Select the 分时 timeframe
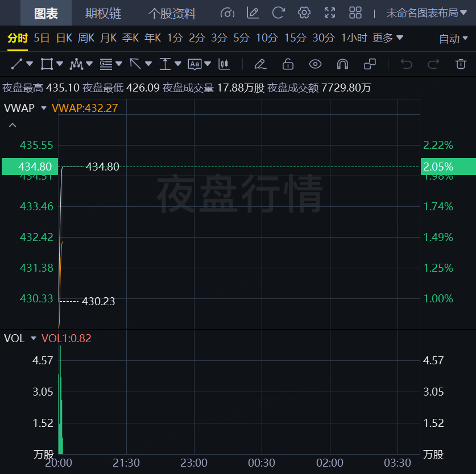The height and width of the screenshot is (474, 476). point(18,38)
